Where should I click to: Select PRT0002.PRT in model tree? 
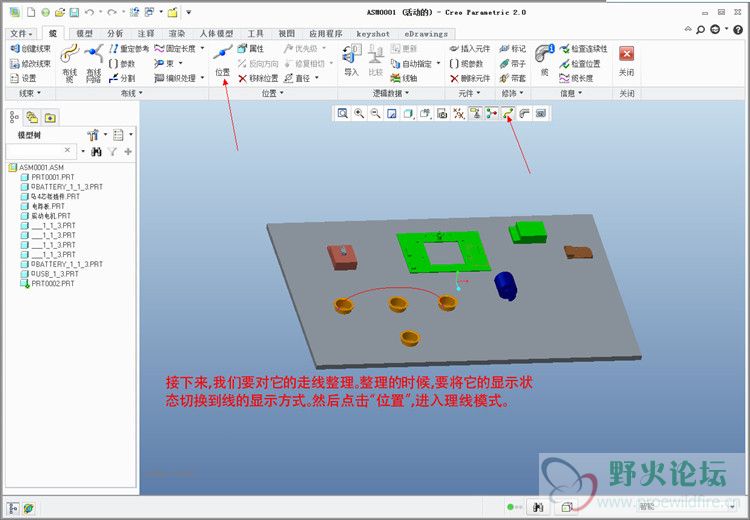coord(47,284)
